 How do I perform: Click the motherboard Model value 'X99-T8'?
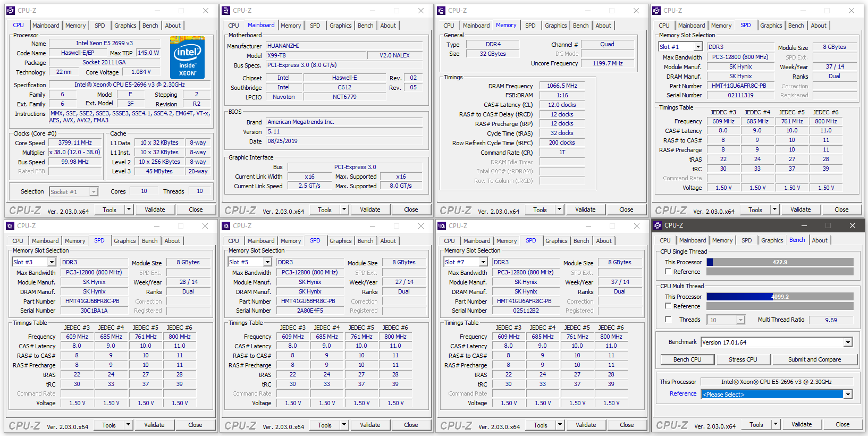[316, 56]
